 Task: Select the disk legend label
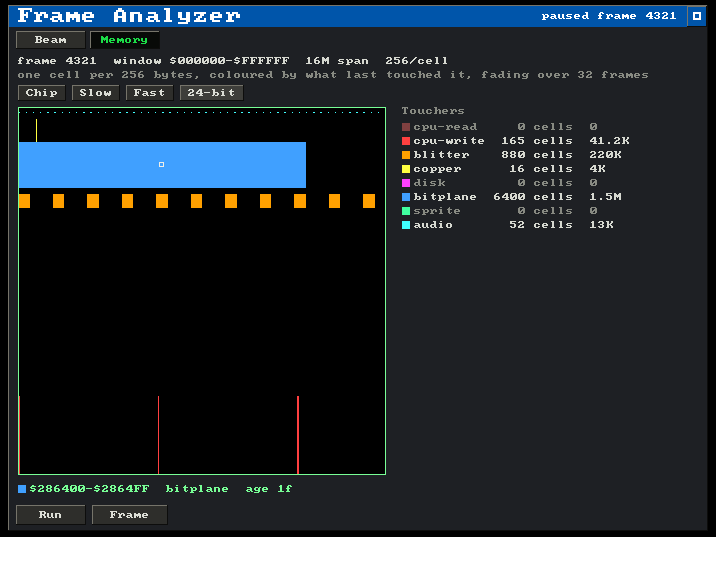429,183
